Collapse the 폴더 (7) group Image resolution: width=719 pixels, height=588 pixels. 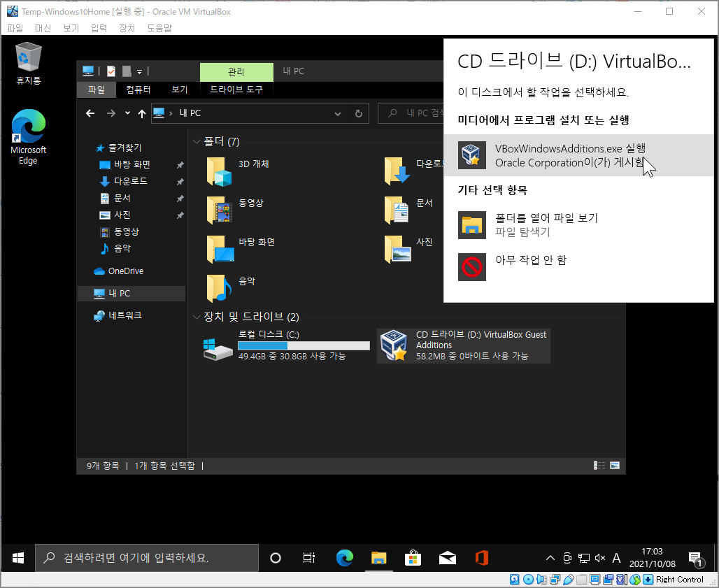click(197, 142)
